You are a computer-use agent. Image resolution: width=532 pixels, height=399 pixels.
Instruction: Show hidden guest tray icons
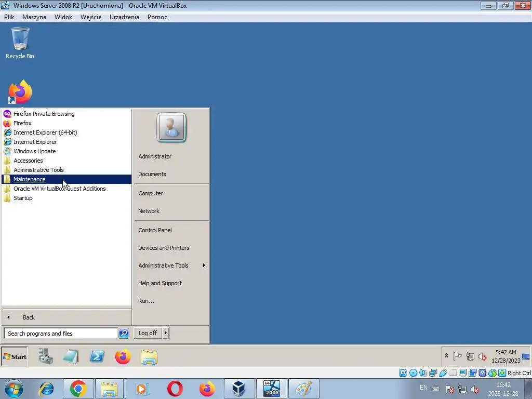(x=446, y=356)
